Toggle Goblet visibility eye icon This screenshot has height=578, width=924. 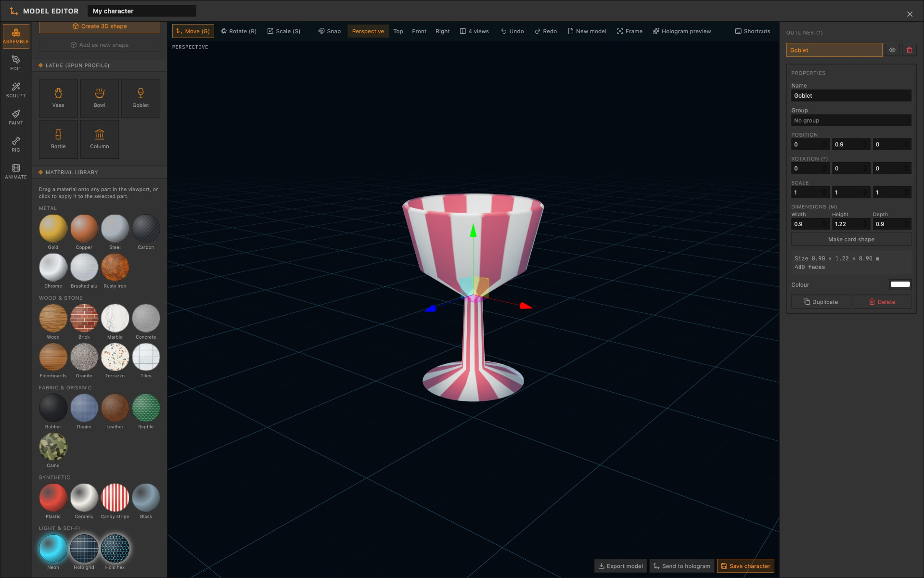coord(892,50)
